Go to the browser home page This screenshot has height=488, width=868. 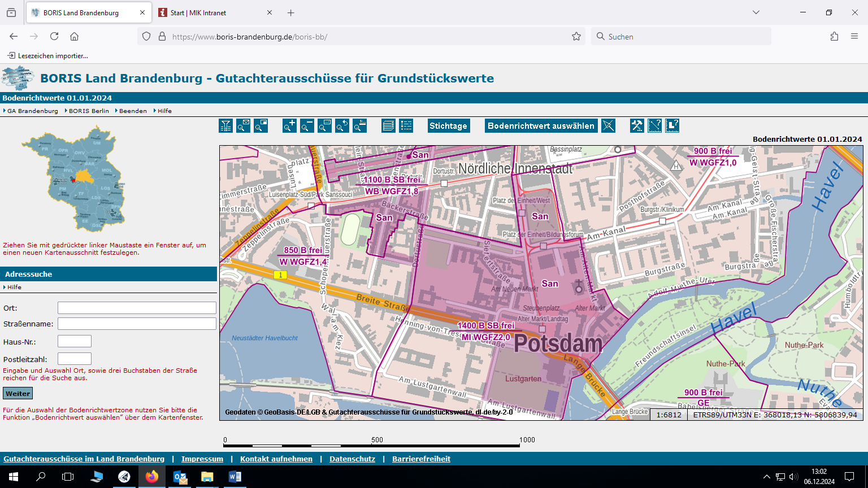74,36
